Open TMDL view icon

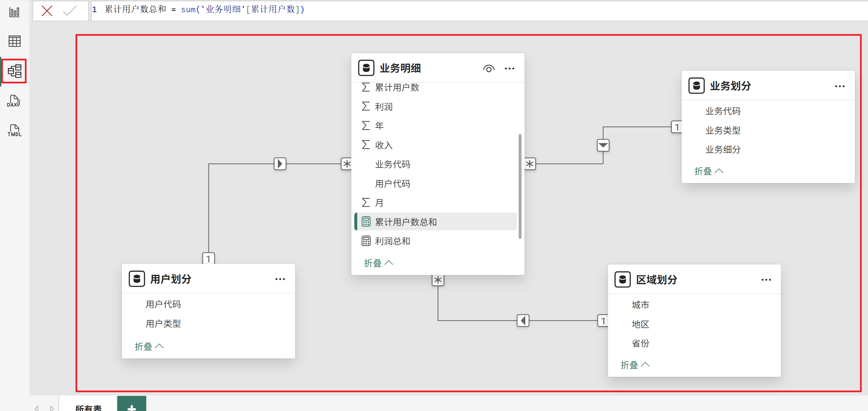pyautogui.click(x=14, y=130)
